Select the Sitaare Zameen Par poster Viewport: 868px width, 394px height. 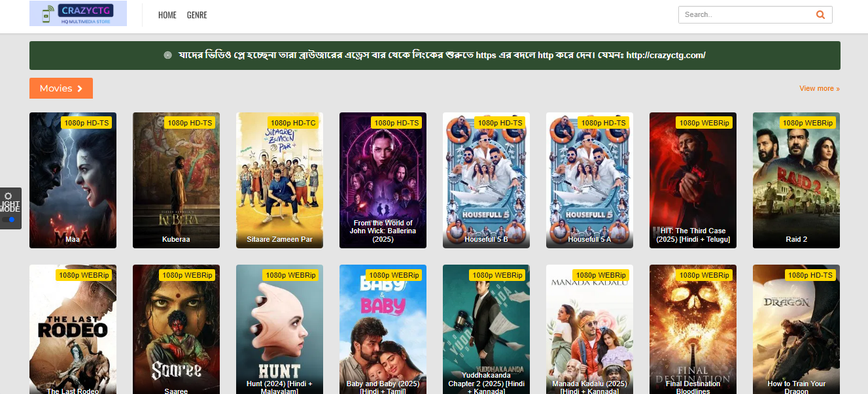point(279,180)
